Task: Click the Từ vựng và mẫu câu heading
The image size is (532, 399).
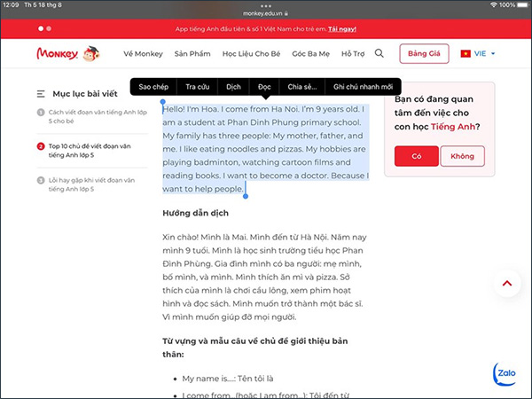Action: pos(254,348)
